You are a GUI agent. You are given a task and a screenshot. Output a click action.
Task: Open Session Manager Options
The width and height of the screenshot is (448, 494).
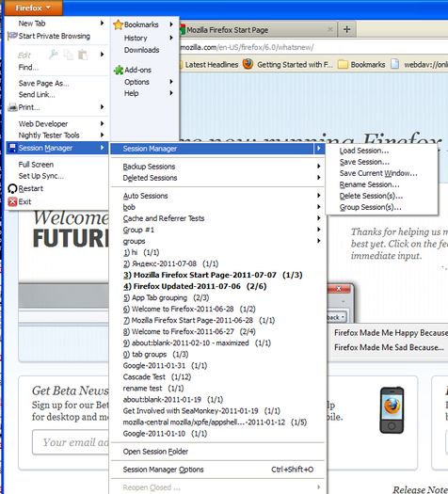217,470
